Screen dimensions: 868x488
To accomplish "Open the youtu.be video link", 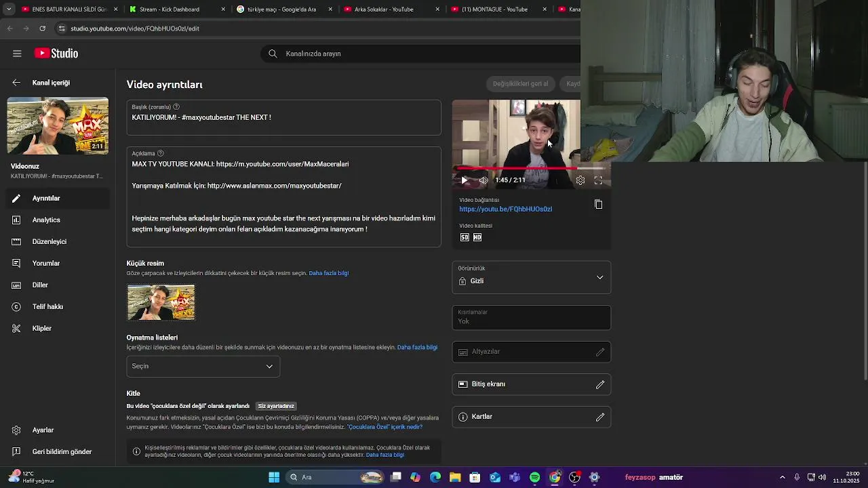I will click(505, 209).
